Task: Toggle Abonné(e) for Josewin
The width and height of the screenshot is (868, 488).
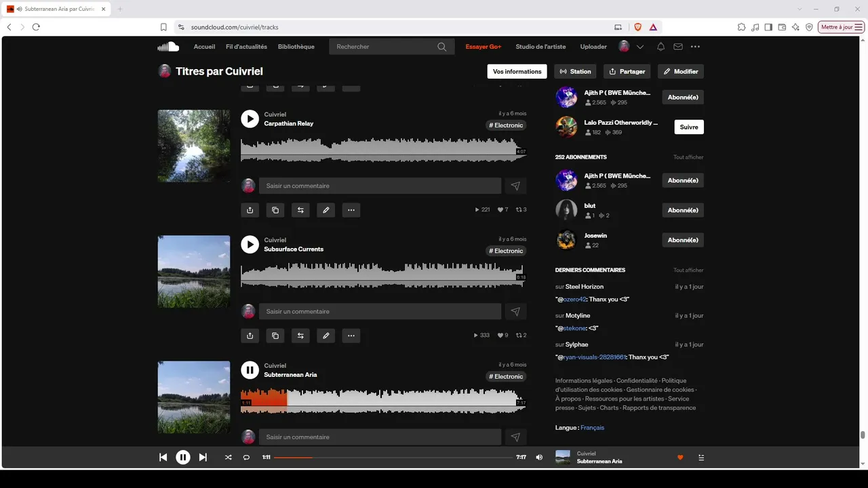Action: 683,240
